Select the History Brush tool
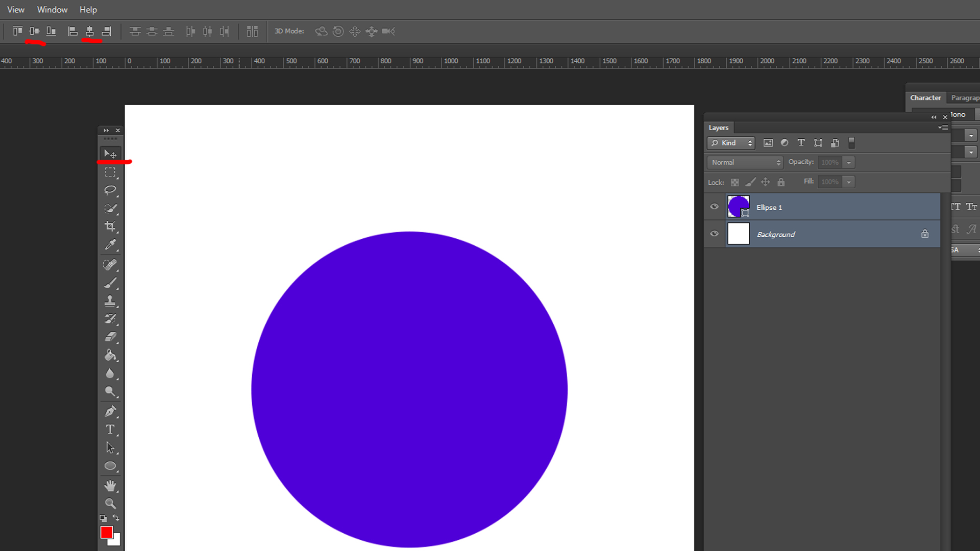980x551 pixels. (110, 319)
